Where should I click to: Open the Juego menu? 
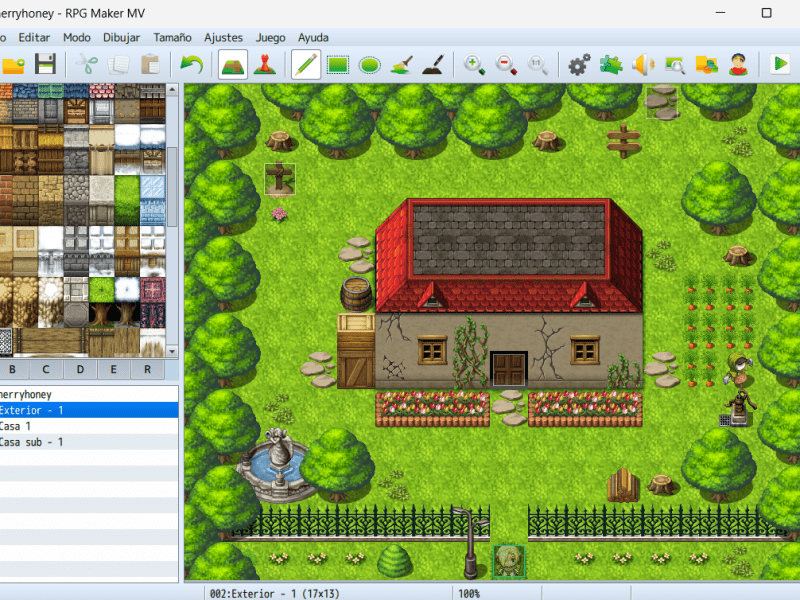click(270, 37)
